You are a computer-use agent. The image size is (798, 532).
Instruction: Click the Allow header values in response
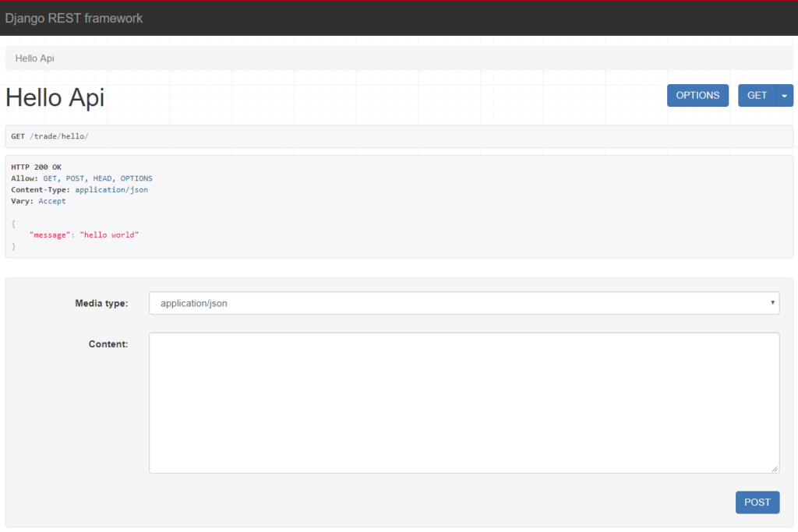96,178
